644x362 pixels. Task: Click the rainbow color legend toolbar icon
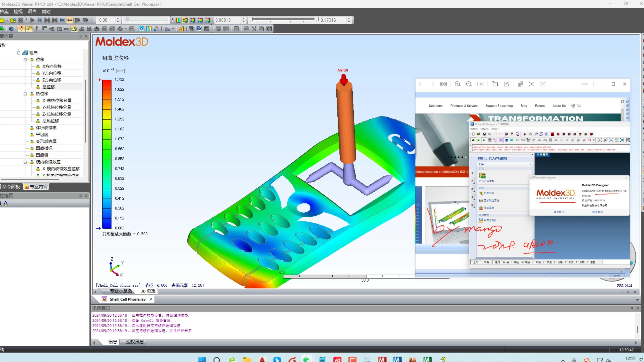pyautogui.click(x=178, y=20)
